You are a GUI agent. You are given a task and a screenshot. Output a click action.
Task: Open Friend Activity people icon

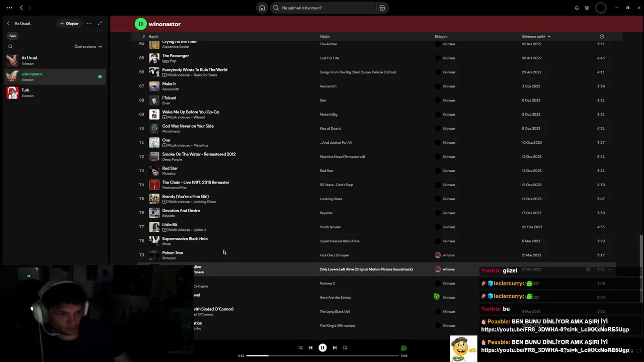(x=587, y=8)
